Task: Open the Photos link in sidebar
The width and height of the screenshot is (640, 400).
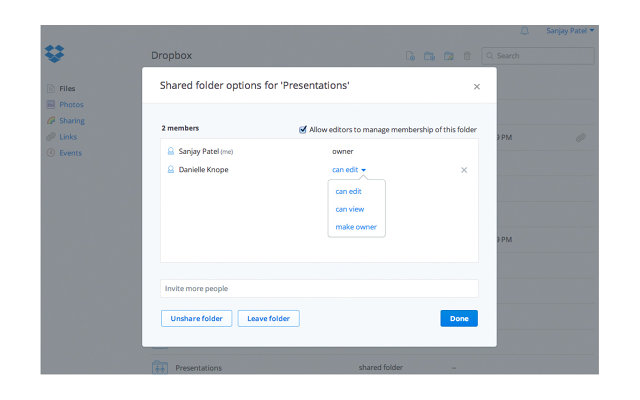Action: tap(71, 104)
